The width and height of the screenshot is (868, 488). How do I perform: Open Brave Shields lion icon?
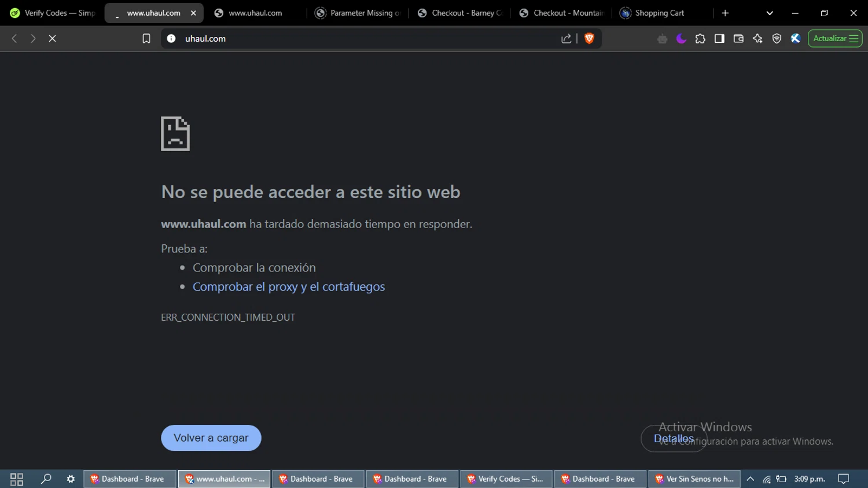click(589, 38)
